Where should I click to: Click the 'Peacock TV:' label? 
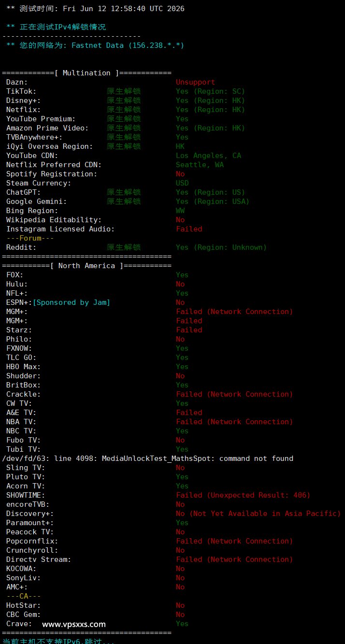point(30,532)
